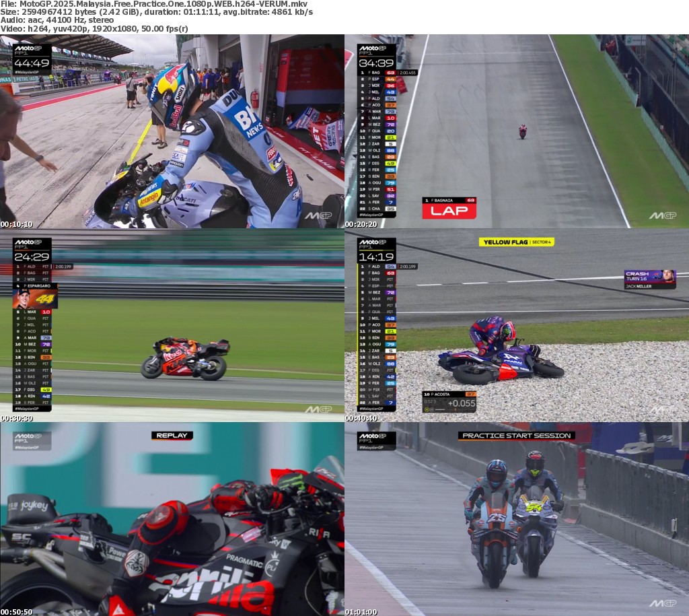Click the F Bagnaia 63 name tag
689x616 pixels.
(449, 200)
